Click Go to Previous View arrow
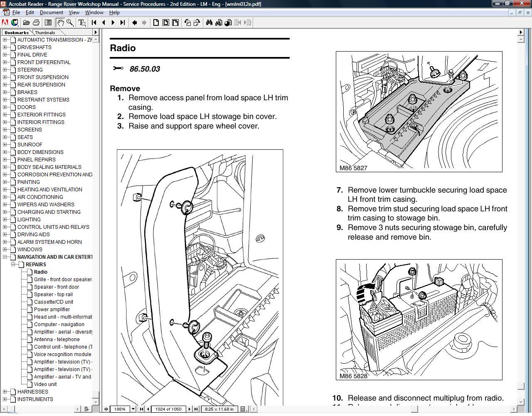The image size is (532, 416). coord(135,22)
